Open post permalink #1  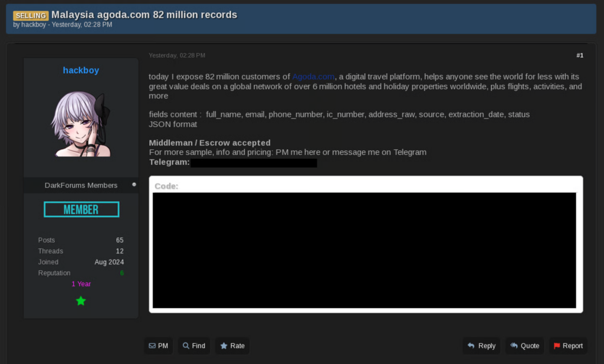click(x=579, y=55)
